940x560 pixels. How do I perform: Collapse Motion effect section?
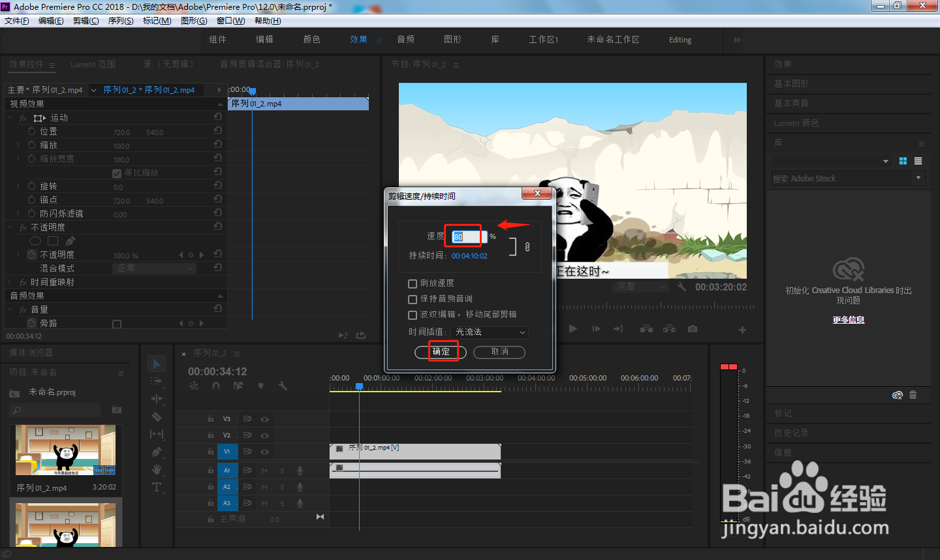tap(10, 117)
